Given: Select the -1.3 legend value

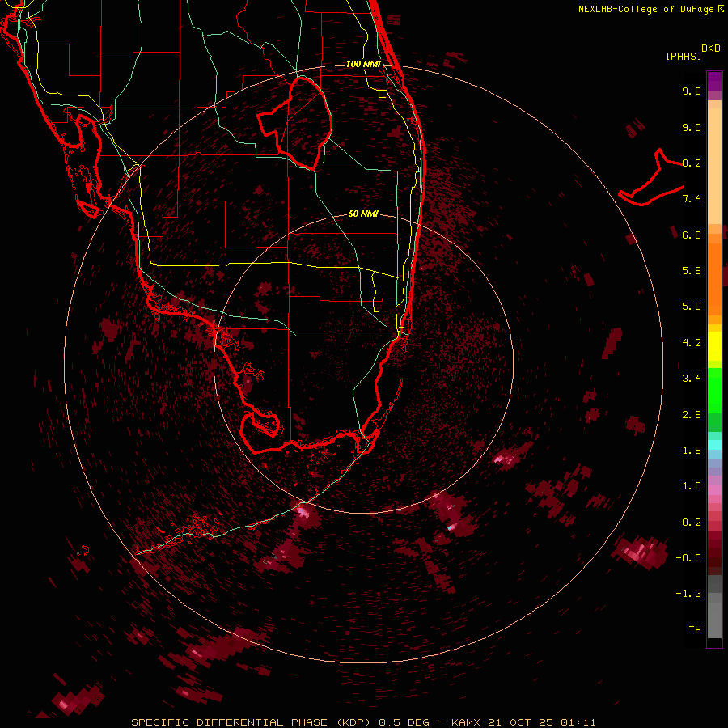Looking at the screenshot, I should 688,594.
